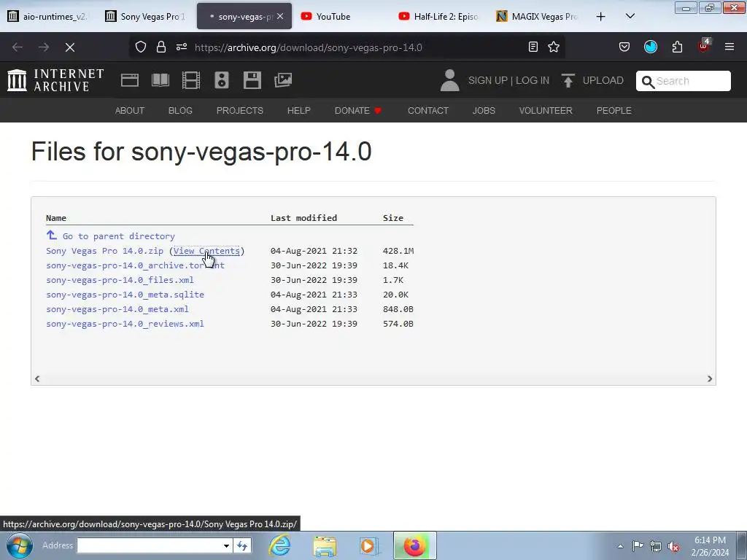Switch to aio-runtimes_v2 tab

48,17
